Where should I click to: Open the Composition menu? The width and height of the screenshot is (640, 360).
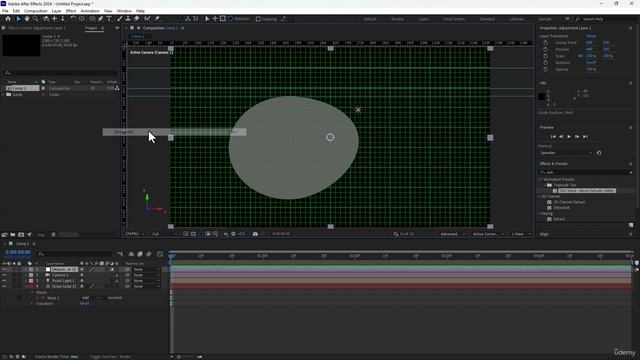click(36, 11)
